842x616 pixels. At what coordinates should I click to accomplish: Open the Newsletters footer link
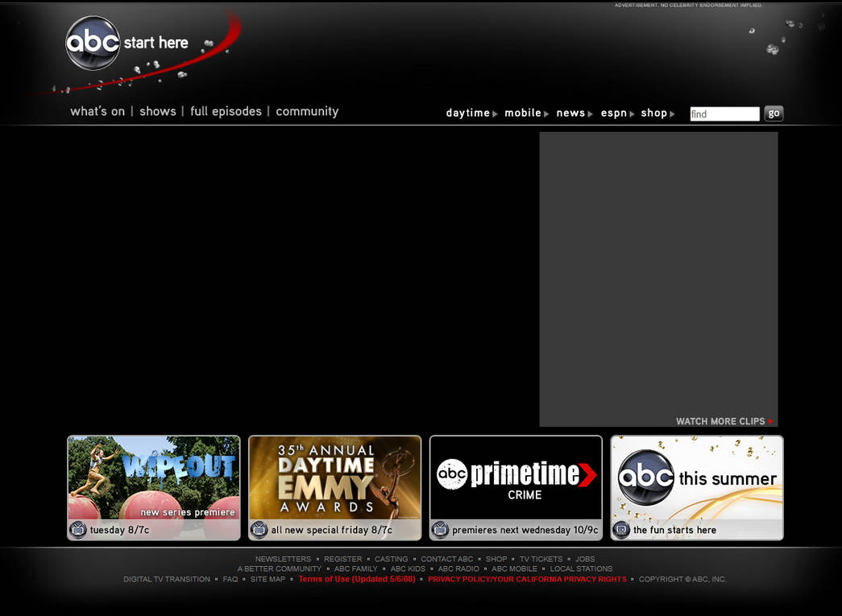click(x=283, y=559)
